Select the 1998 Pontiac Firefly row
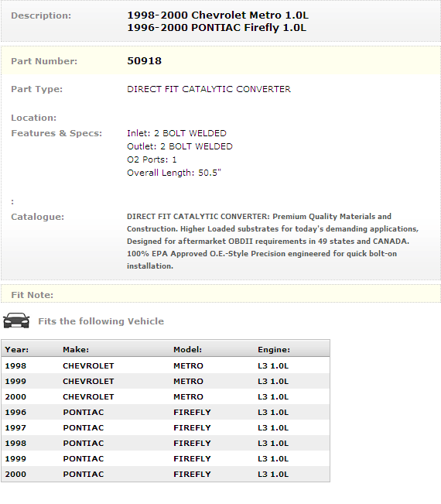The width and height of the screenshot is (441, 504). pos(166,444)
